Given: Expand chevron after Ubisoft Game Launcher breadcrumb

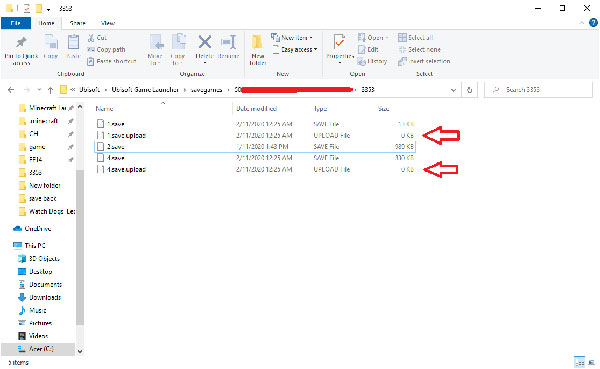Looking at the screenshot, I should [x=185, y=90].
